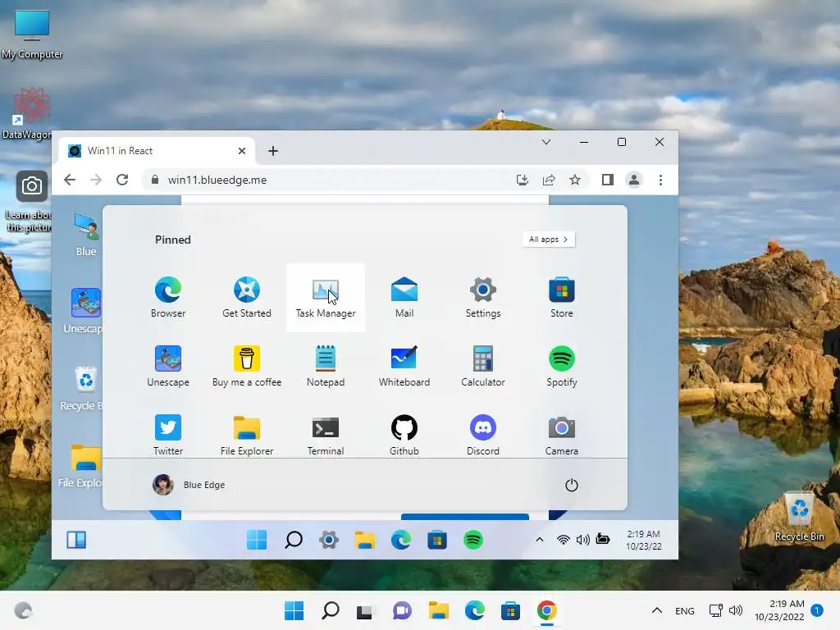
Task: Open Task View in the host taskbar
Action: [365, 610]
